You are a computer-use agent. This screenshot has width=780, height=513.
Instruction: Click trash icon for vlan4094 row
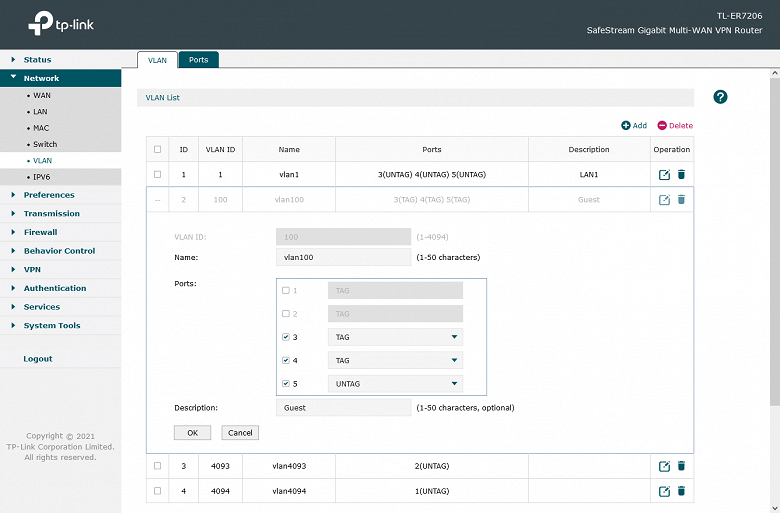click(681, 491)
